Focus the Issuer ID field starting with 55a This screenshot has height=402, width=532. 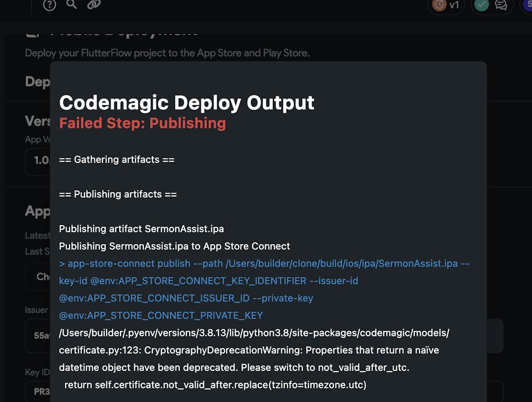tap(38, 336)
